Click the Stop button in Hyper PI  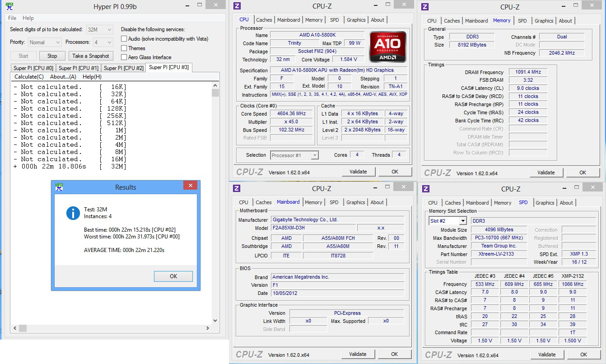click(52, 56)
